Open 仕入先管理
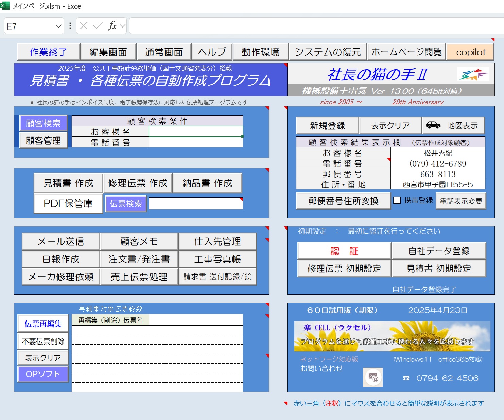The image size is (504, 420). point(218,241)
